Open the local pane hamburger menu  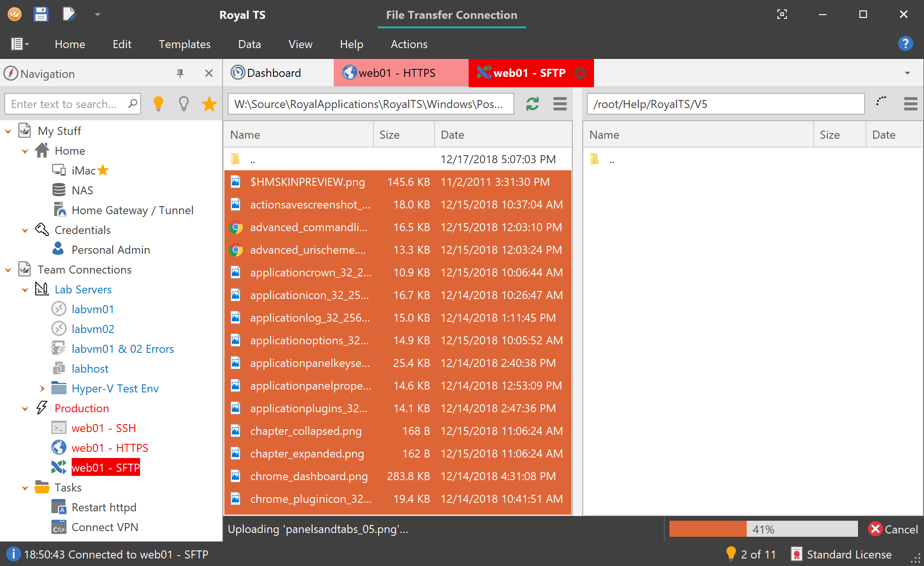coord(560,104)
